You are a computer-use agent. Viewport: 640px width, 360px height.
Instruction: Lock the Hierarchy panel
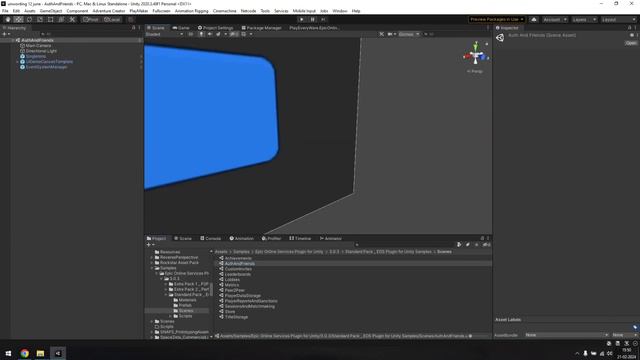coord(133,28)
